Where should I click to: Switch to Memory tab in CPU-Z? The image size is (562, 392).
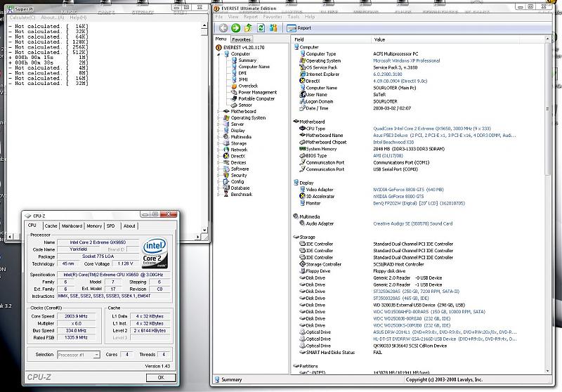[94, 226]
